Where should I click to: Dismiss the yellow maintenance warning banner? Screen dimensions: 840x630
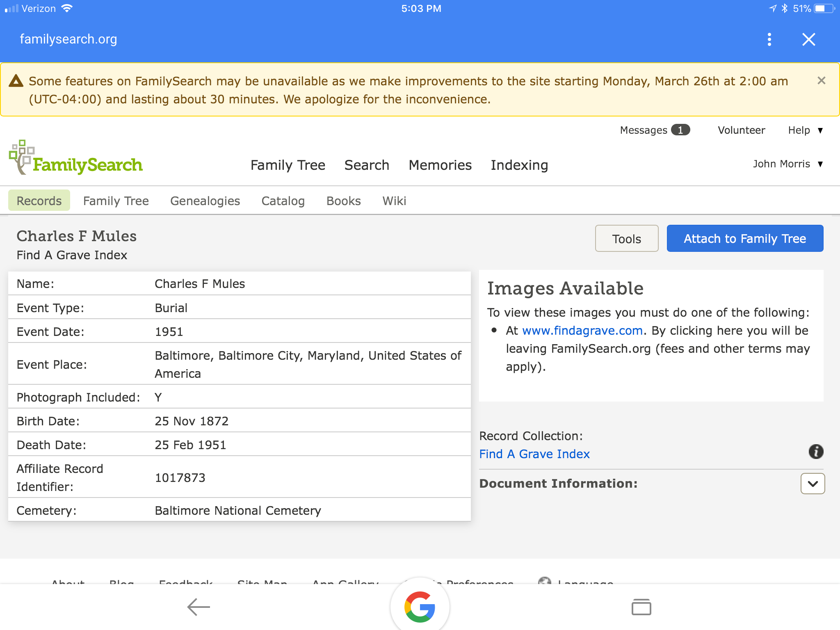tap(821, 80)
